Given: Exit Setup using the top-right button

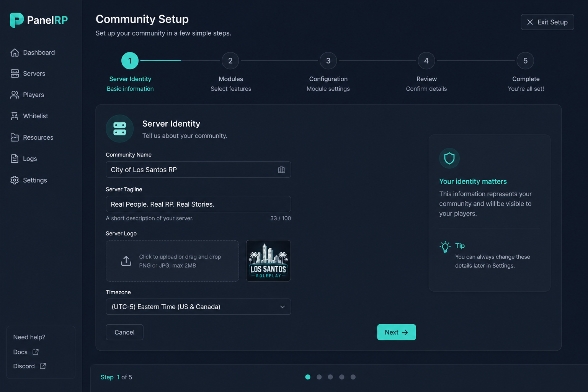Looking at the screenshot, I should pyautogui.click(x=547, y=22).
